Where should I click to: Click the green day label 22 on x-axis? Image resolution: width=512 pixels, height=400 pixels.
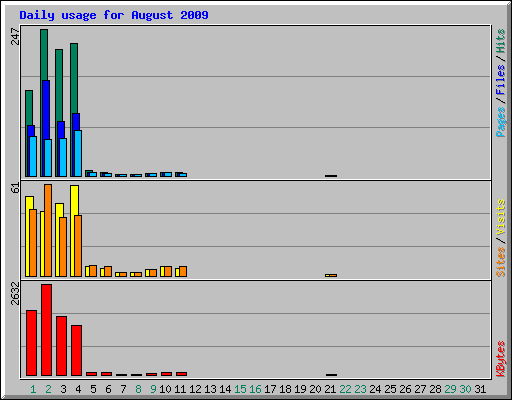pyautogui.click(x=345, y=389)
